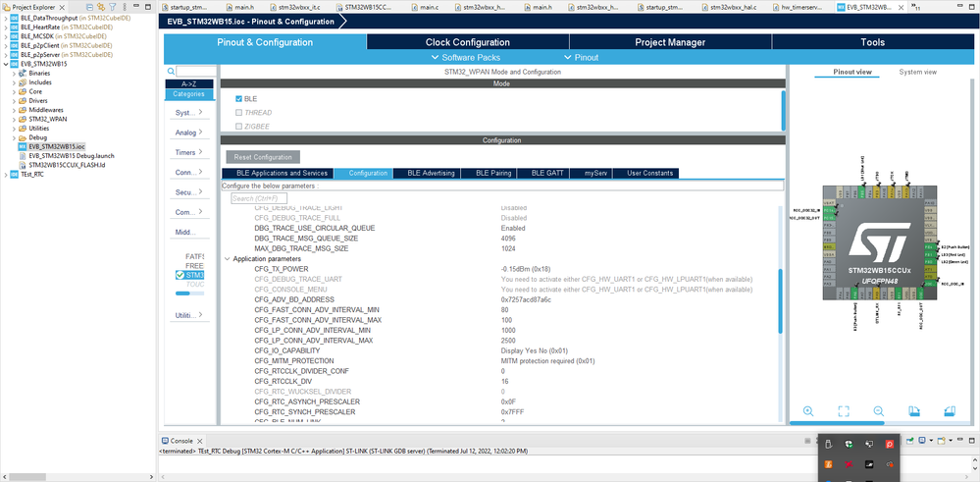Click the red cross-shaped tray icon
This screenshot has height=482, width=980.
point(849,464)
